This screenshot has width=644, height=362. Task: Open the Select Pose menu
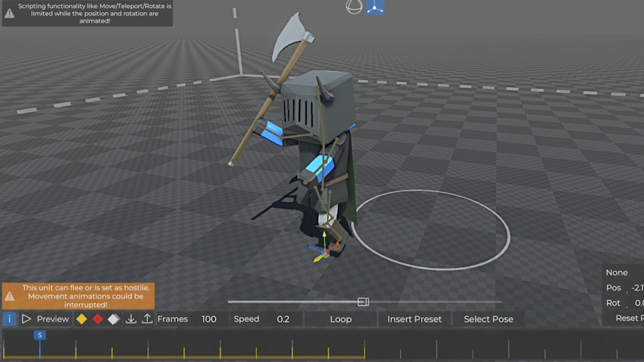pos(489,319)
